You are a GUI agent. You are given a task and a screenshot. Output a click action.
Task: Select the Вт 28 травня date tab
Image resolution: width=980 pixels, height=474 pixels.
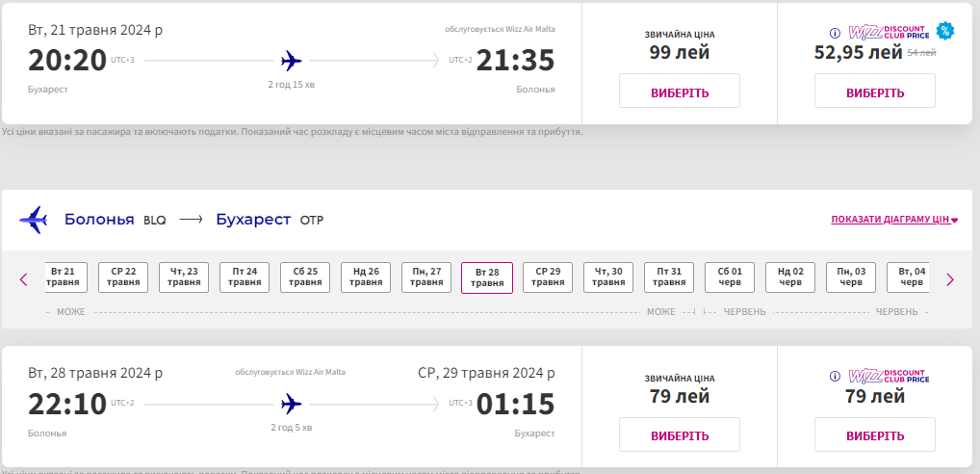point(487,277)
